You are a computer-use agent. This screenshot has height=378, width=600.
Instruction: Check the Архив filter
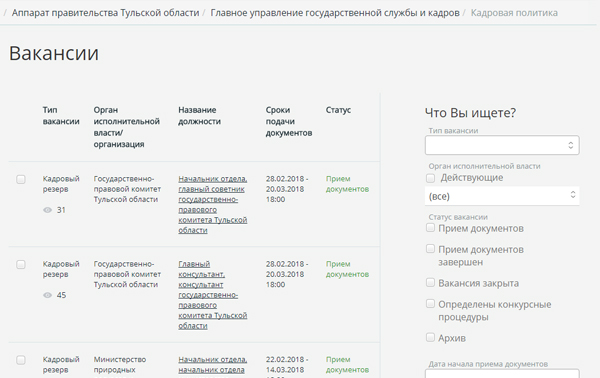(430, 337)
